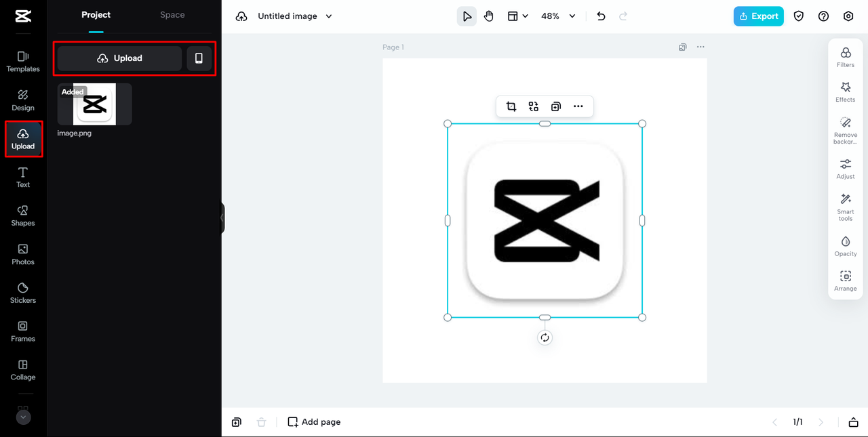Switch to the Space tab
Screen dimensions: 868x437
[172, 15]
